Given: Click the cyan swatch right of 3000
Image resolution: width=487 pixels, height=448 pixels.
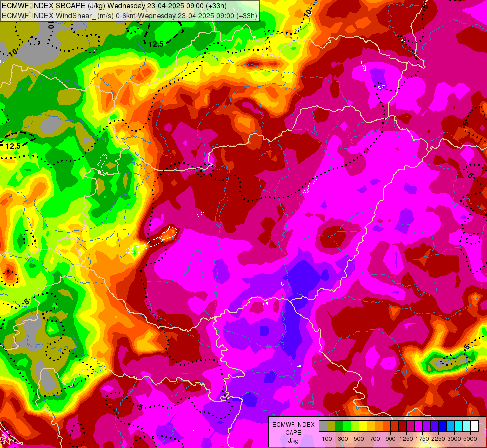Looking at the screenshot, I should click(459, 426).
